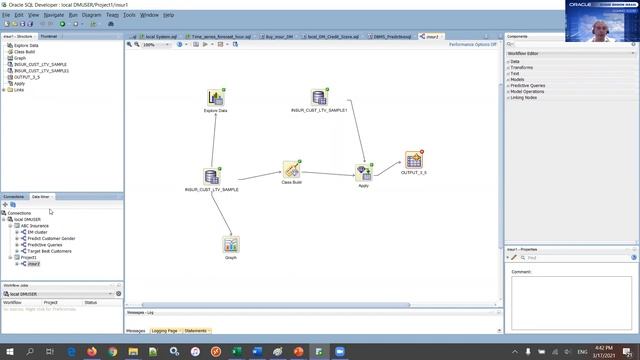The height and width of the screenshot is (360, 640).
Task: Open the Window menu
Action: click(149, 15)
